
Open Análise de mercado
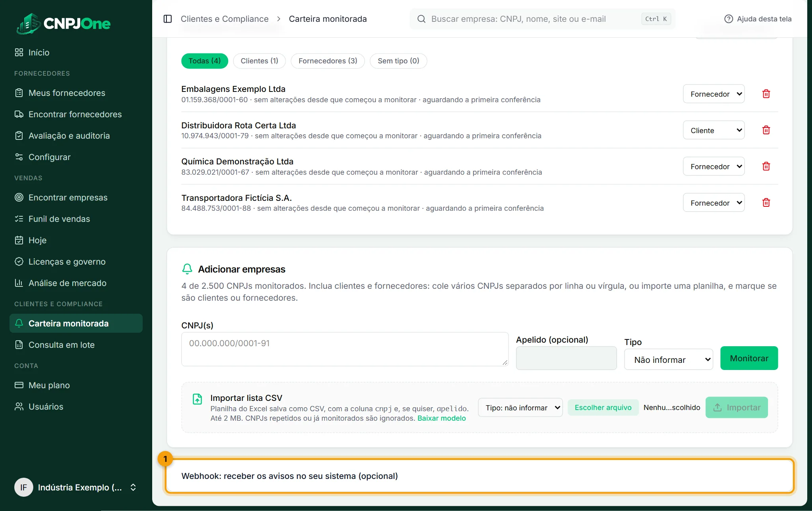[76, 283]
